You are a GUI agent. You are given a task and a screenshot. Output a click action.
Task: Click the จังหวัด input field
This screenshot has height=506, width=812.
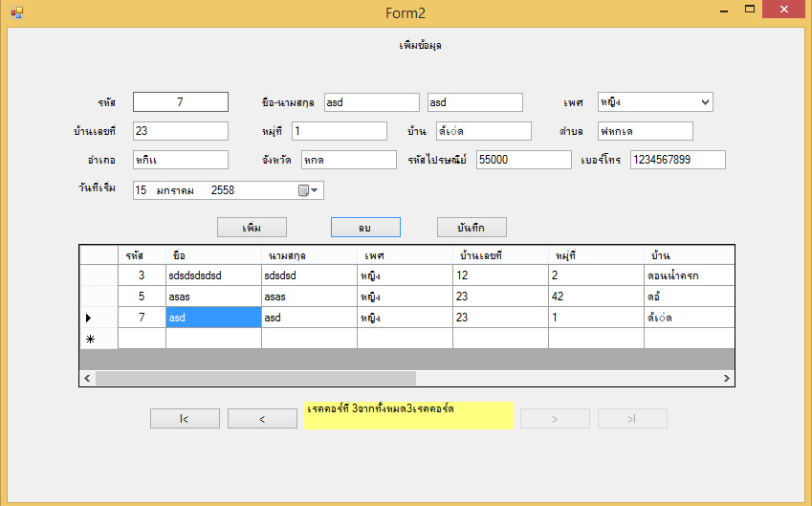349,160
